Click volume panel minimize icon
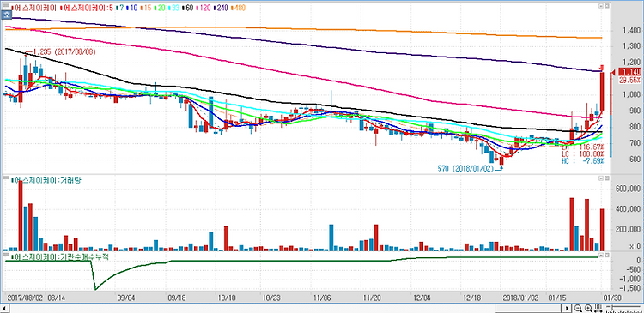 600,179
